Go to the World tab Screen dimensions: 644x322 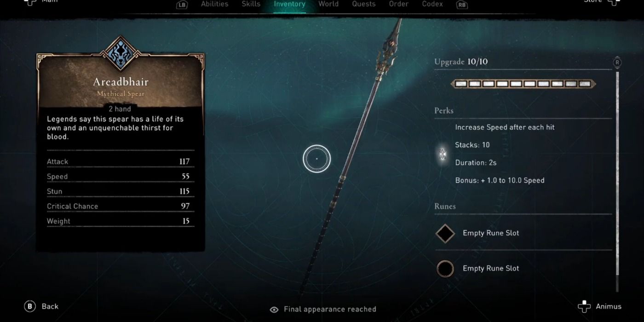click(x=328, y=4)
